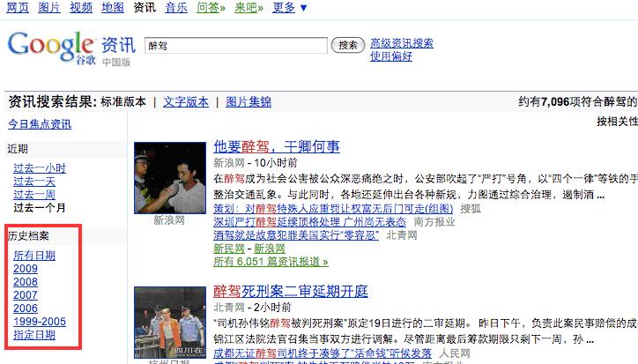638x364 pixels.
Task: Switch to the 网页 tab
Action: [18, 7]
